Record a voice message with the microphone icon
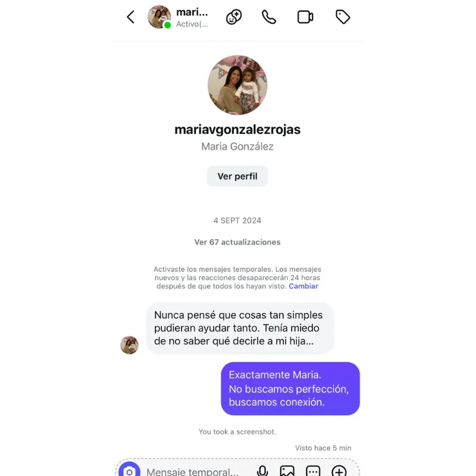The height and width of the screenshot is (476, 476). tap(262, 471)
